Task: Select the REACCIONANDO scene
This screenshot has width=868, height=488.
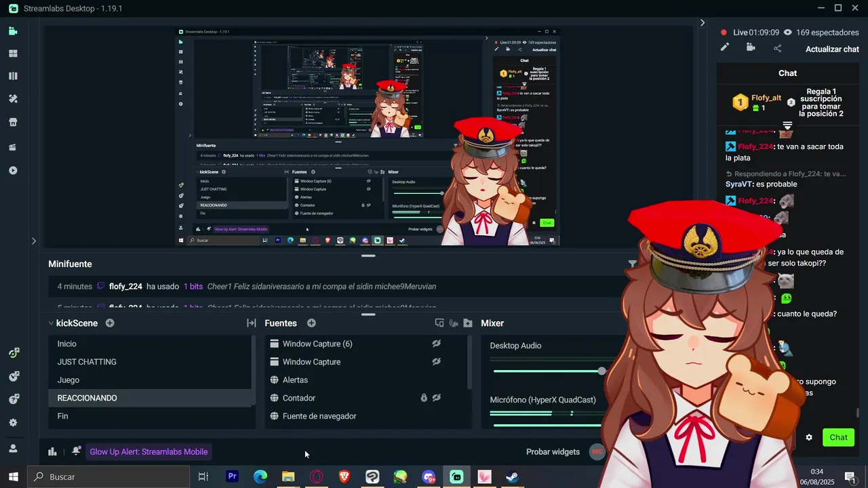Action: point(150,398)
